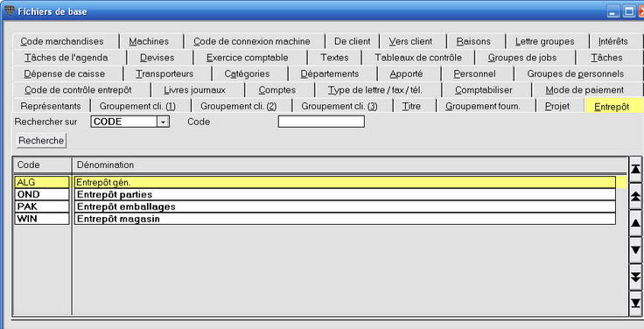Image resolution: width=644 pixels, height=329 pixels.
Task: Select the WIN code cell
Action: click(42, 219)
